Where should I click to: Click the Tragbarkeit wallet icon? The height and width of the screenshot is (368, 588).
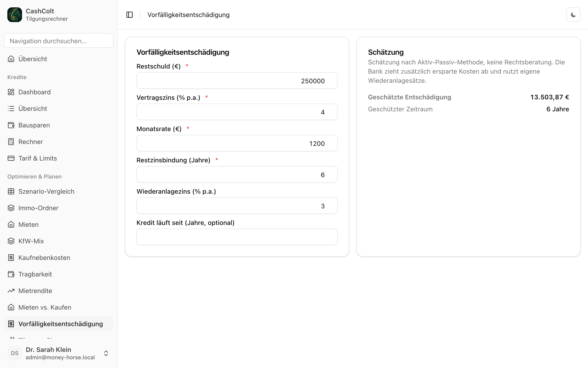point(11,274)
